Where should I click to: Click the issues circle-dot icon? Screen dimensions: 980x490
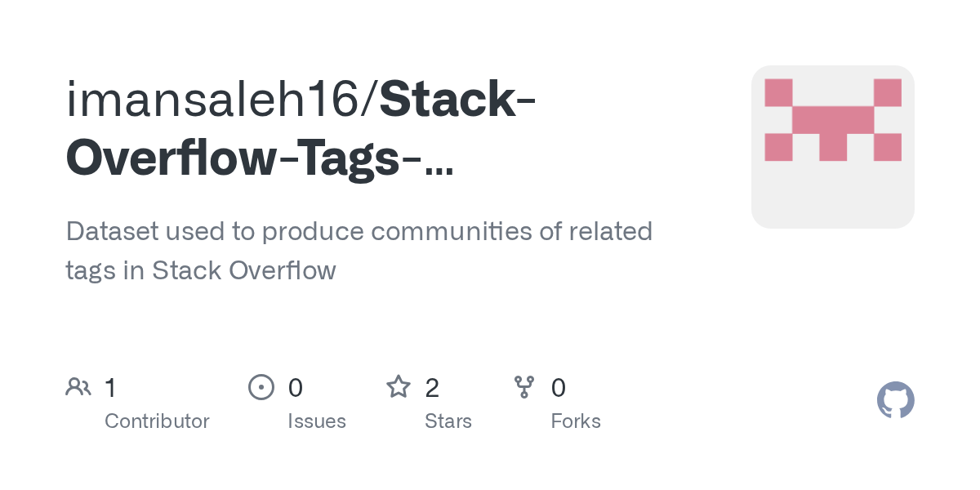point(261,386)
